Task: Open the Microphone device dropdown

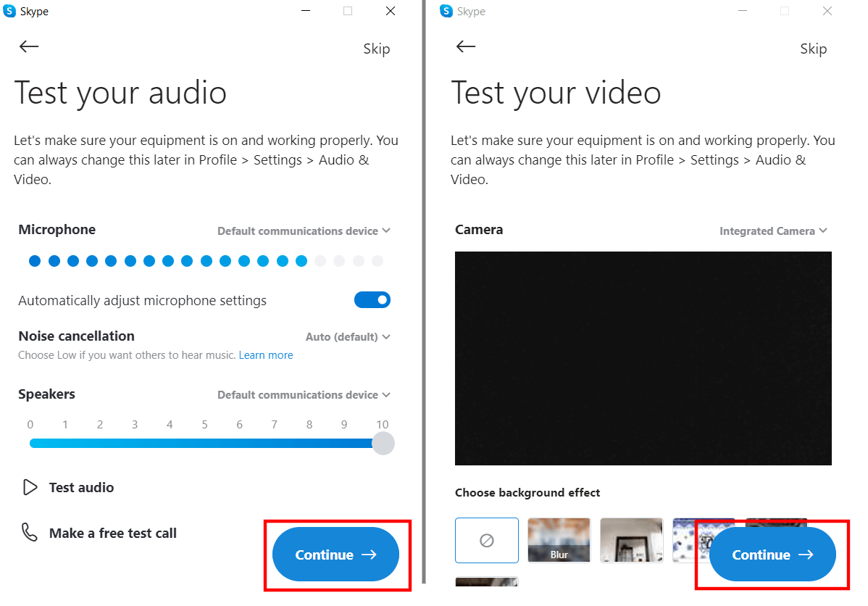Action: [x=304, y=231]
